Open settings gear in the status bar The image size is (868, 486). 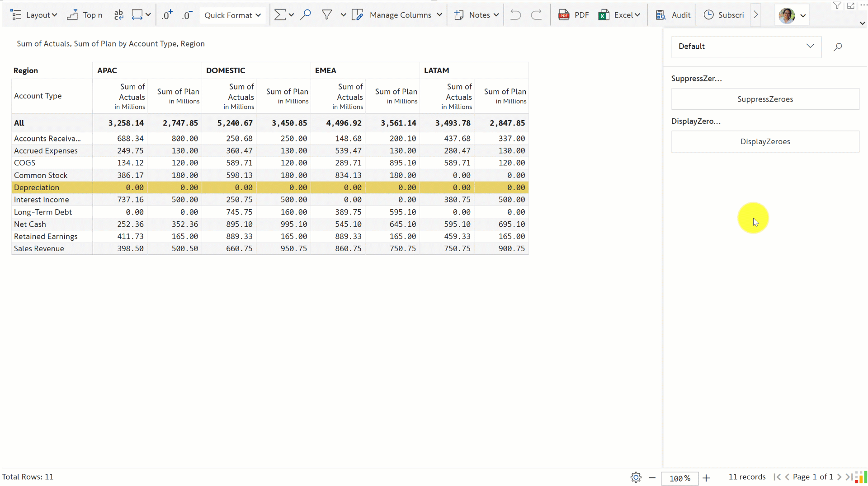coord(636,477)
